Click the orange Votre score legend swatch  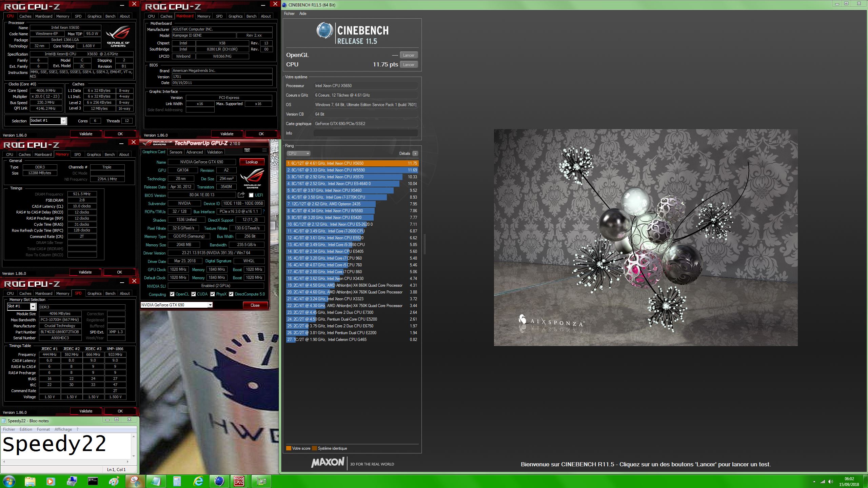pyautogui.click(x=289, y=448)
